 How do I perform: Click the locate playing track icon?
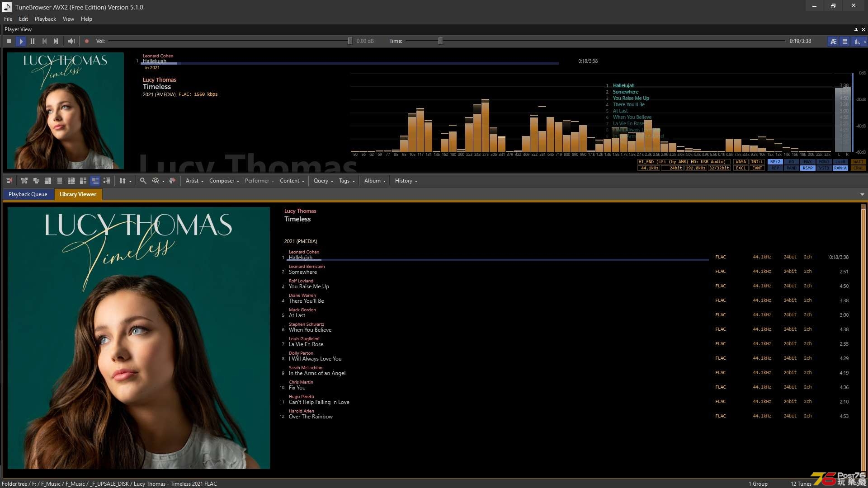point(172,181)
